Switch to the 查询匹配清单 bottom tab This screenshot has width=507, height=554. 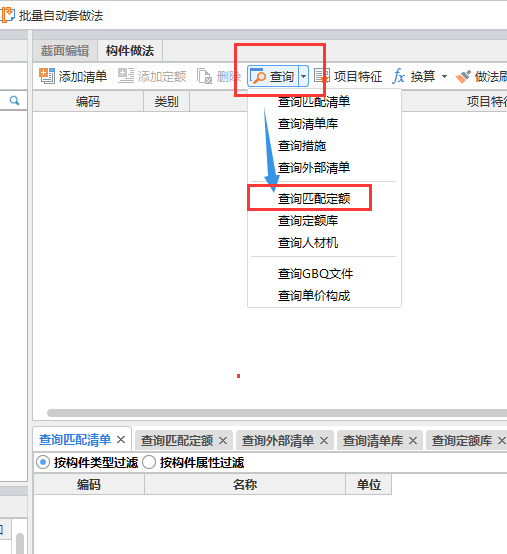(75, 440)
